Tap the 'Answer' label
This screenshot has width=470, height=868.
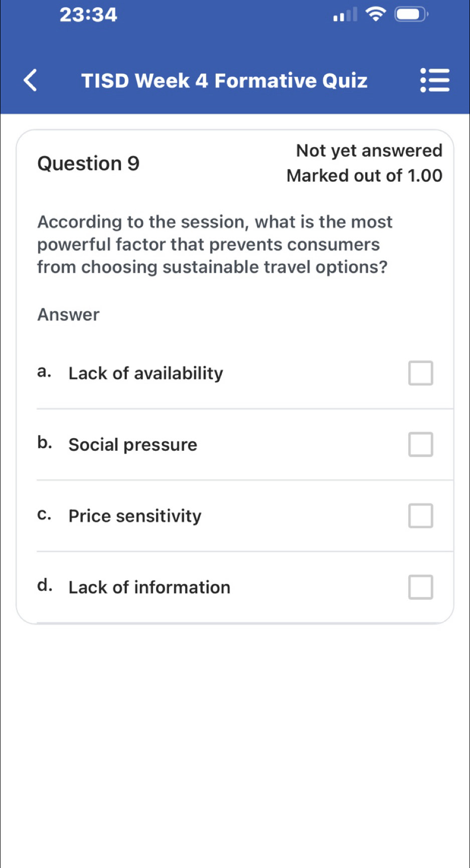point(68,314)
